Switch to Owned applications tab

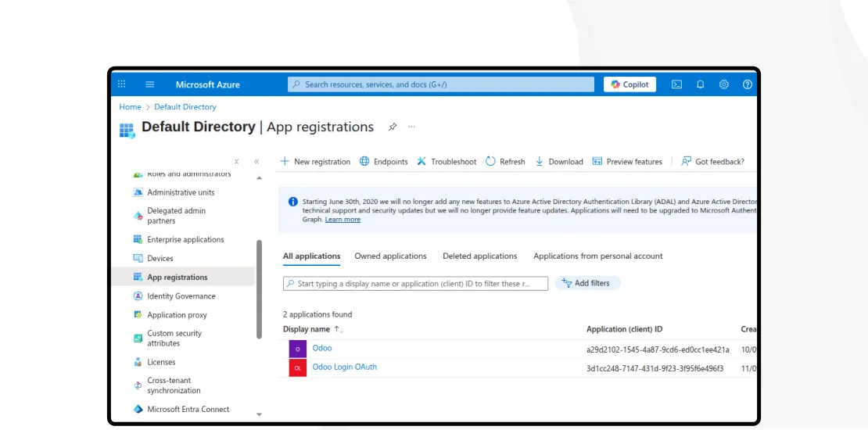click(x=390, y=256)
